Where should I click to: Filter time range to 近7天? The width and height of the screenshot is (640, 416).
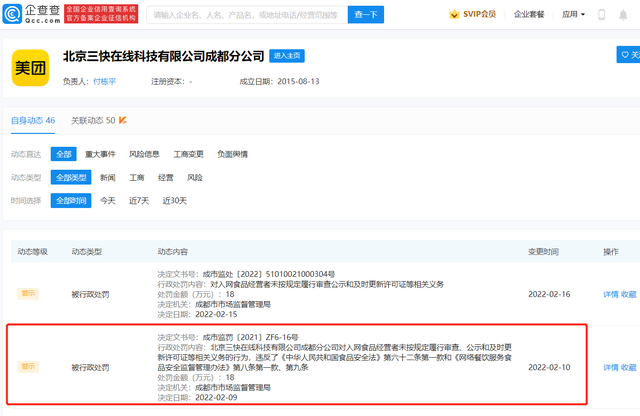pyautogui.click(x=138, y=200)
